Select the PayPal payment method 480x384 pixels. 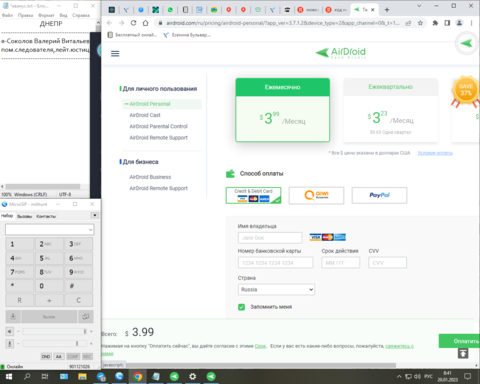click(x=379, y=195)
